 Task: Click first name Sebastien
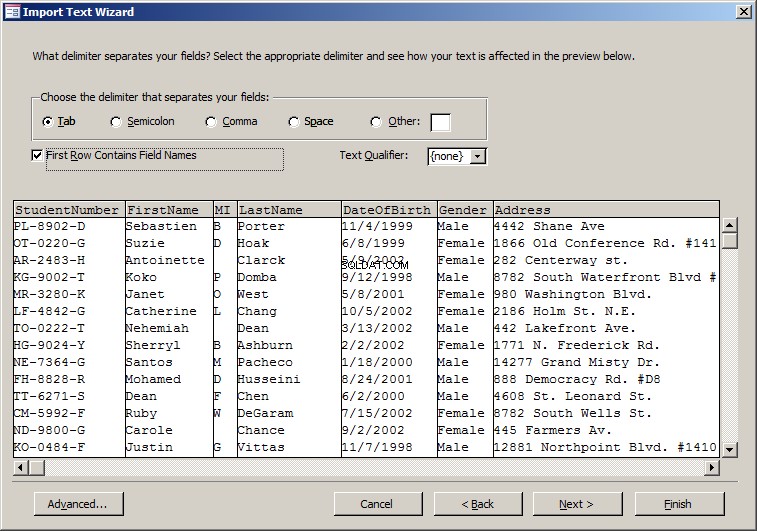tap(161, 226)
